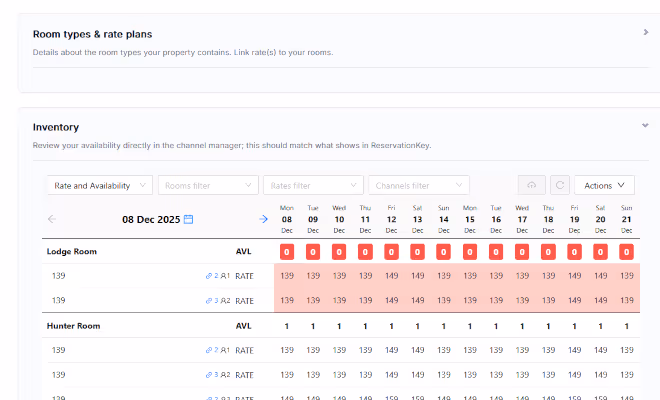Refresh the inventory grid
Screen dimensions: 660x400
click(560, 185)
